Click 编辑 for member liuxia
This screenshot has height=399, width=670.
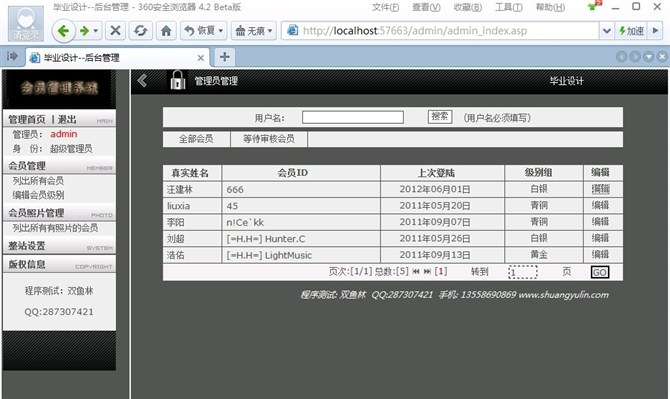click(600, 205)
